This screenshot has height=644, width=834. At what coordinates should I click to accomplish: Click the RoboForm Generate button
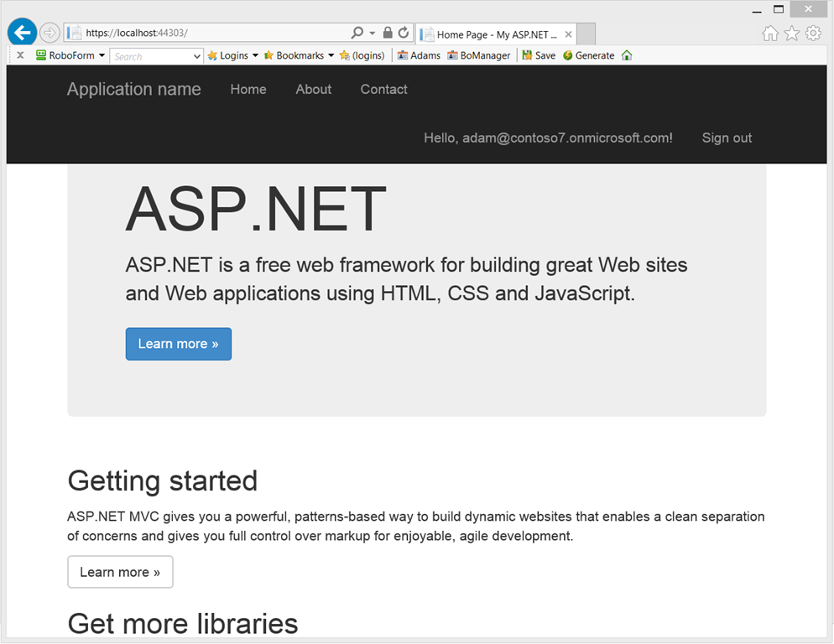click(589, 55)
